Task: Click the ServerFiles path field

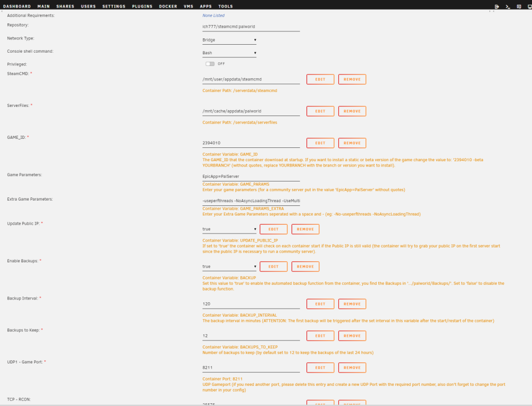Action: click(x=251, y=111)
